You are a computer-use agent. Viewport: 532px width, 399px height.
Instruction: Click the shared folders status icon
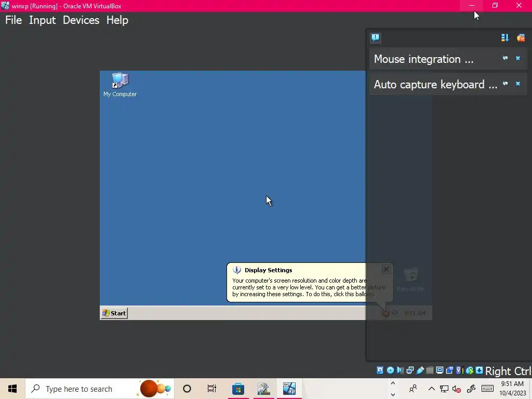pos(430,370)
